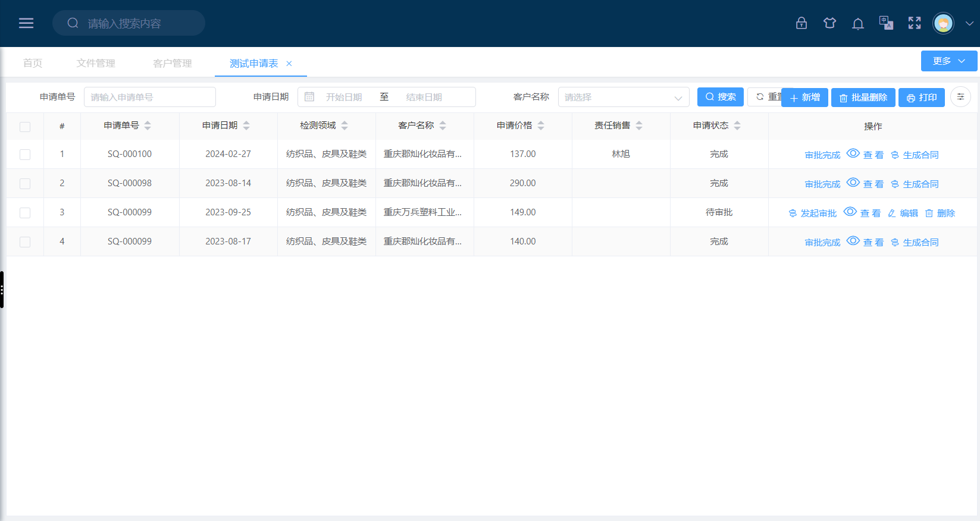Click the 新增 button
This screenshot has height=521, width=980.
pyautogui.click(x=804, y=97)
